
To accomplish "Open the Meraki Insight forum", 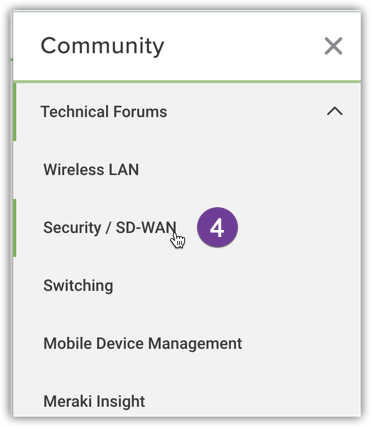I will 94,401.
